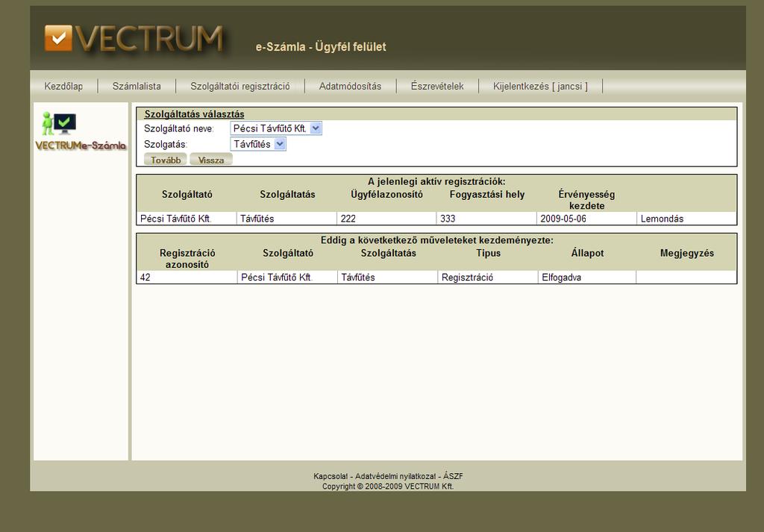
Task: Click Fogyasztási hely value 333
Action: [486, 219]
